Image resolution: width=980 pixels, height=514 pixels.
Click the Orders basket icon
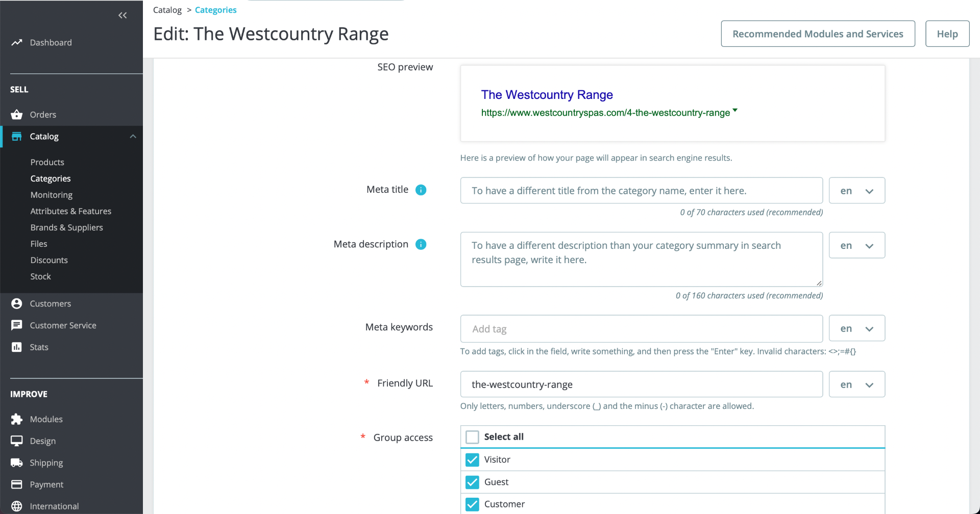[17, 115]
